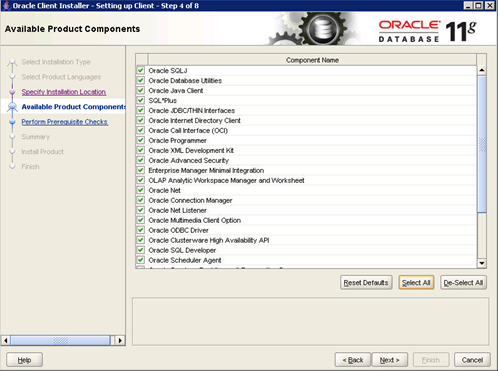The image size is (498, 371).
Task: Uncheck the Oracle Net Listener checkbox
Action: click(x=141, y=210)
